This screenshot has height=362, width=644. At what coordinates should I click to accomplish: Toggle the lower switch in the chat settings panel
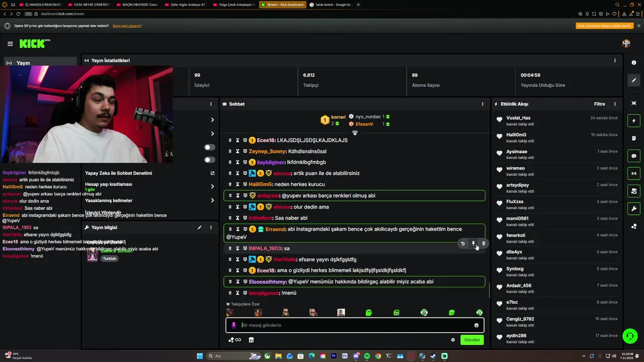coord(209,160)
